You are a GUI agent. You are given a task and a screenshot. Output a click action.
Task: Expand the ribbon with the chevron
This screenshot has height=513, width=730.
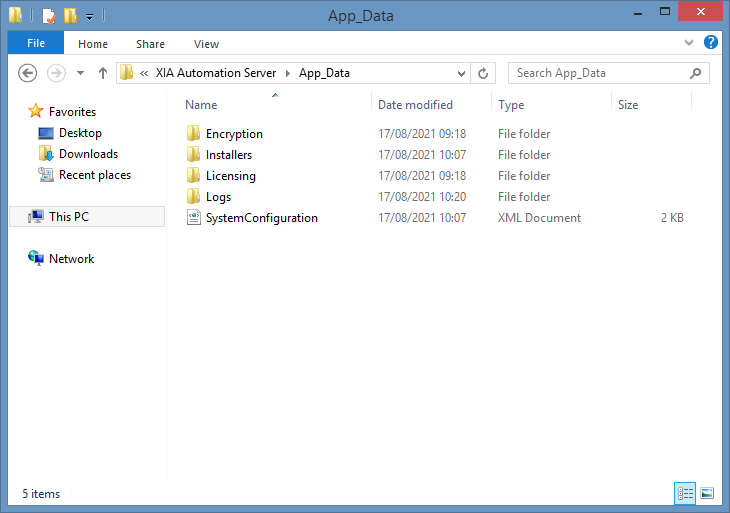click(x=689, y=43)
